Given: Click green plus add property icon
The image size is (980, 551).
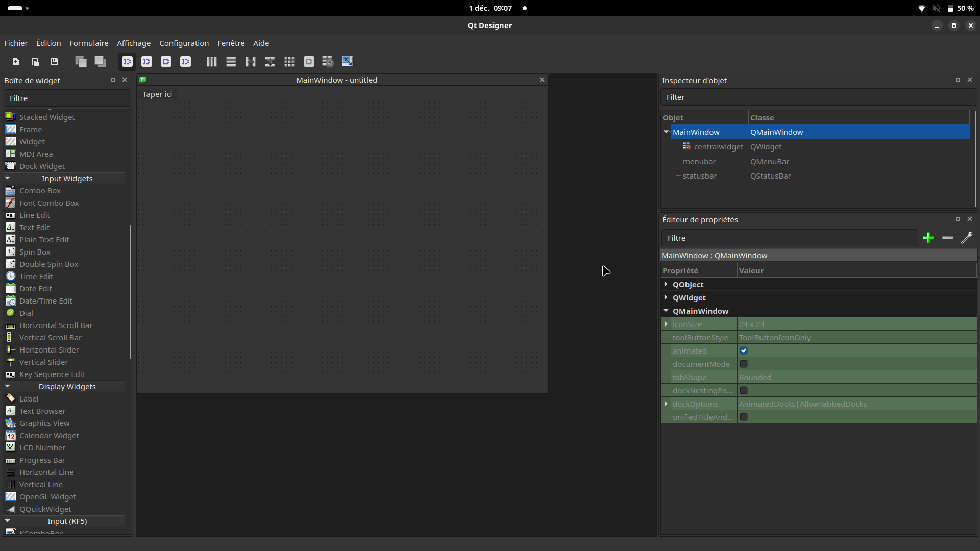Looking at the screenshot, I should pos(928,238).
